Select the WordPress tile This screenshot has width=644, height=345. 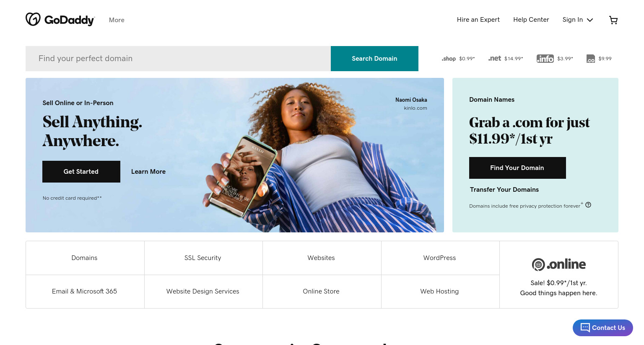click(440, 258)
